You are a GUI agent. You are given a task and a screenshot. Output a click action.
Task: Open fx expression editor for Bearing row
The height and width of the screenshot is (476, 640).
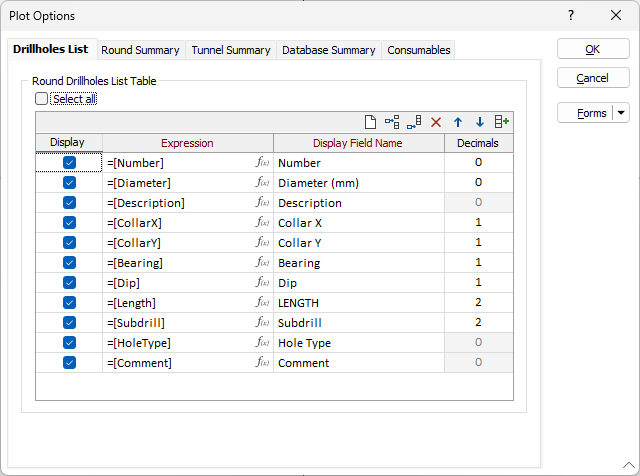[x=262, y=262]
